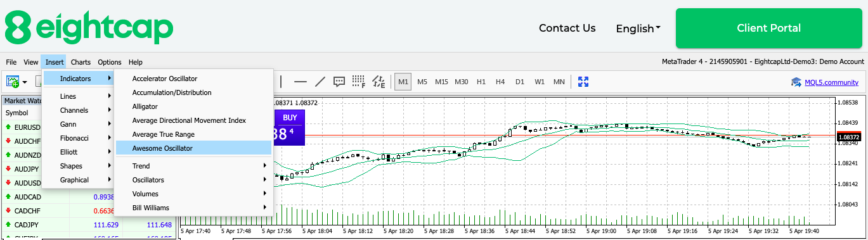Screen dimensions: 868x240
Task: Select the AUDCHF symbol row
Action: (22, 141)
